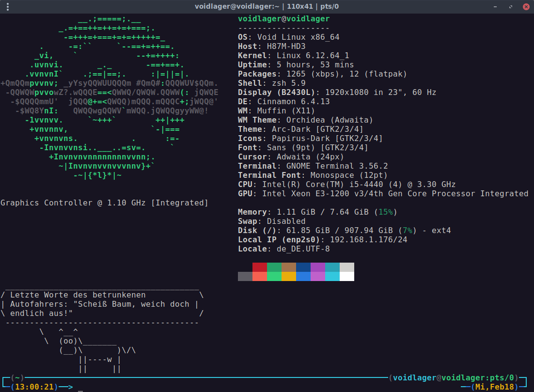Click the date Mi,Feb18 in prompt

click(x=495, y=387)
